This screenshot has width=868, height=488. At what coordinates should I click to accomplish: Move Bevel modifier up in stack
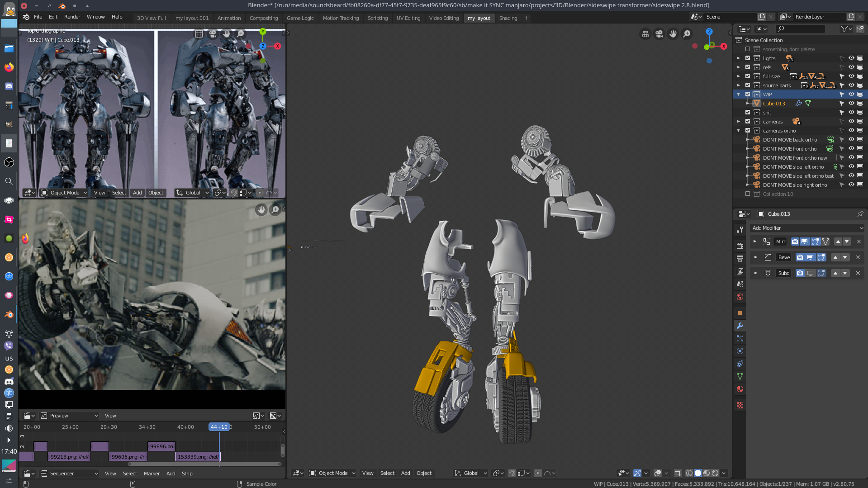[835, 257]
